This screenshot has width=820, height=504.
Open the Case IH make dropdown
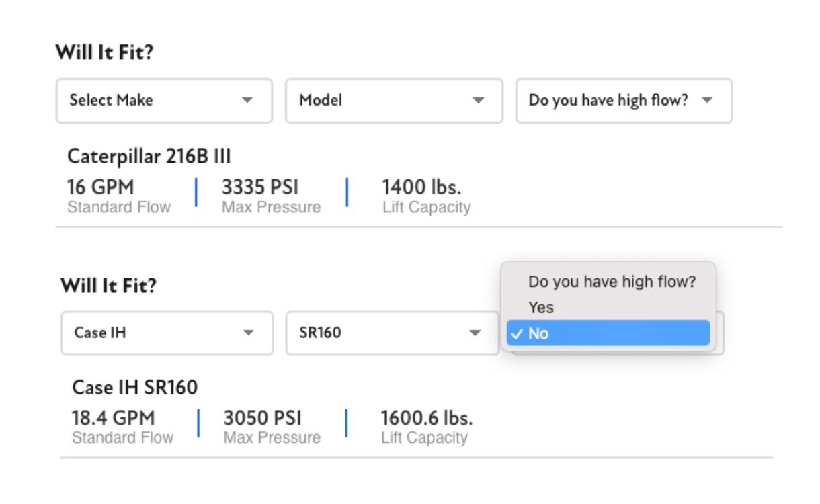point(167,333)
